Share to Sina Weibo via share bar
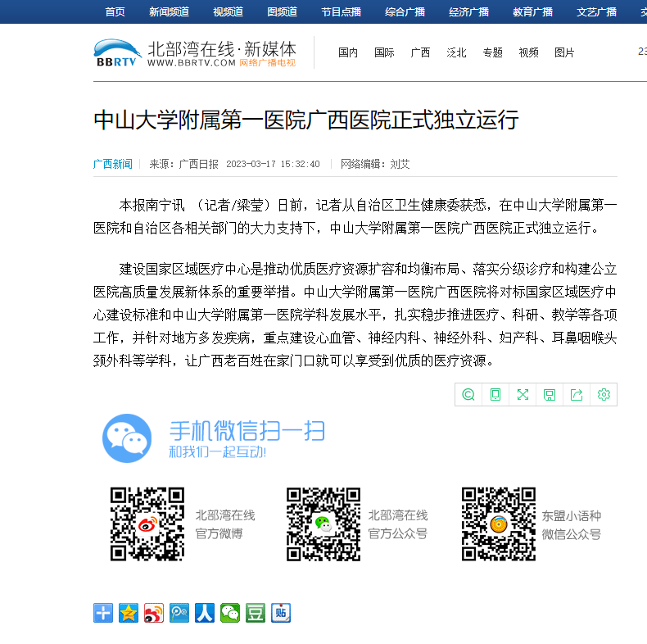This screenshot has height=644, width=647. click(x=154, y=613)
